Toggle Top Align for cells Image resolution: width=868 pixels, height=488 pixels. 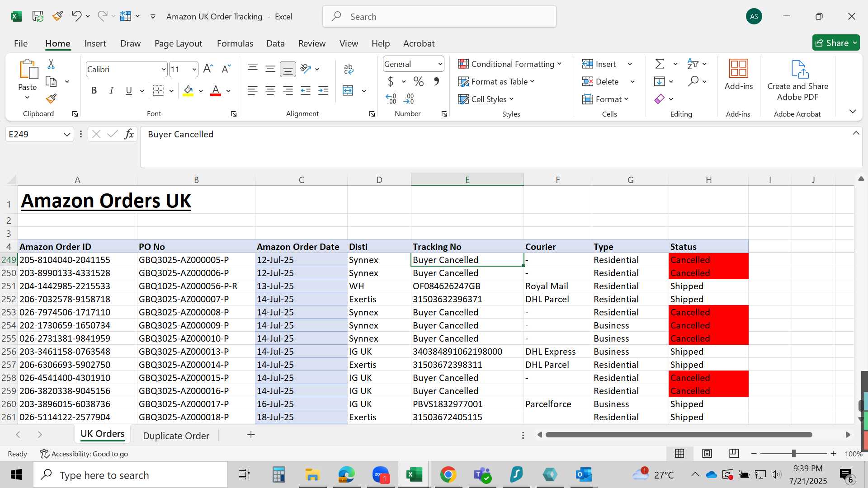253,69
